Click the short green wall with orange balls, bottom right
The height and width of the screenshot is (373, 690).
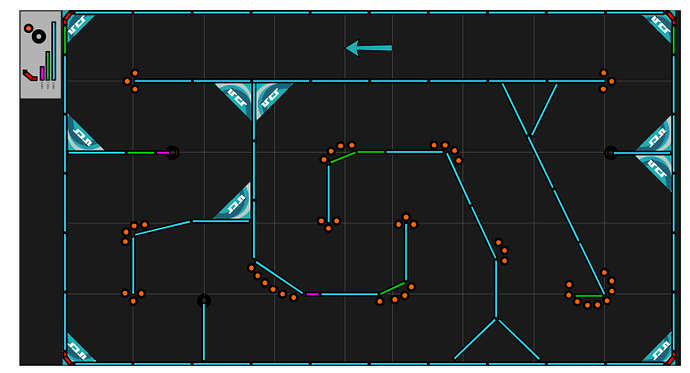click(x=589, y=296)
